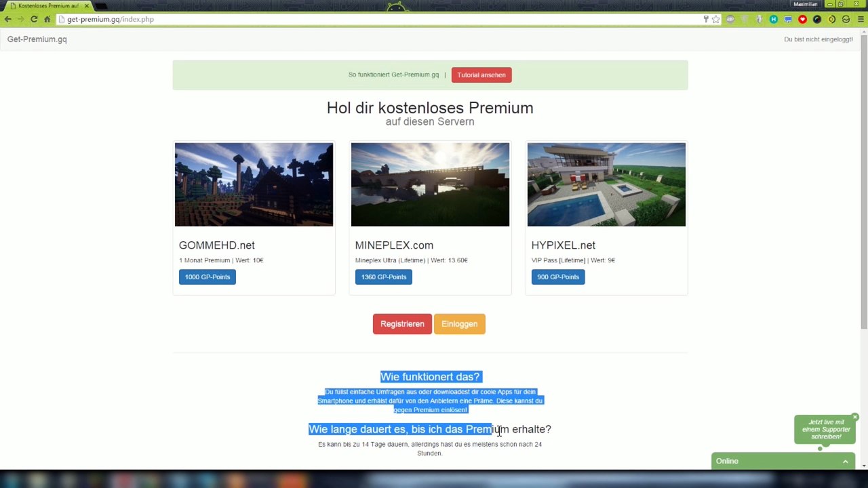Click 'VIP Pass [Lifetime]' value text
Screen dimensions: 868x488
(573, 260)
